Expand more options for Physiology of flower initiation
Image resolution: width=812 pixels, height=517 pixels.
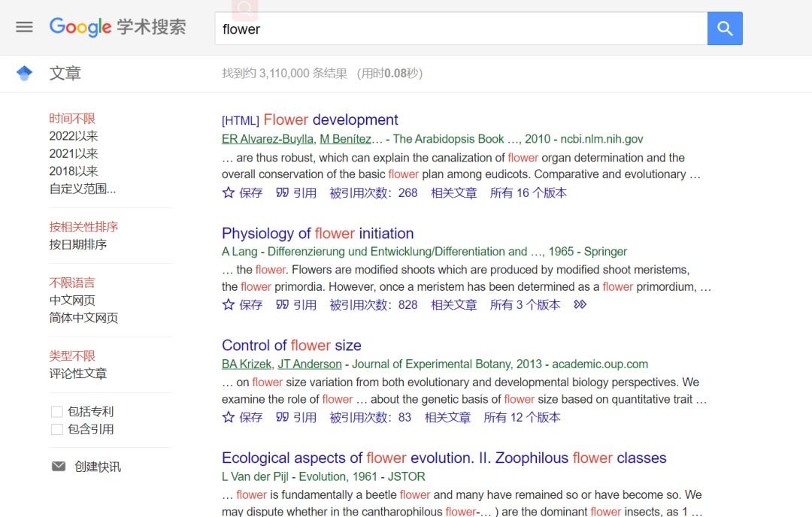pyautogui.click(x=580, y=304)
